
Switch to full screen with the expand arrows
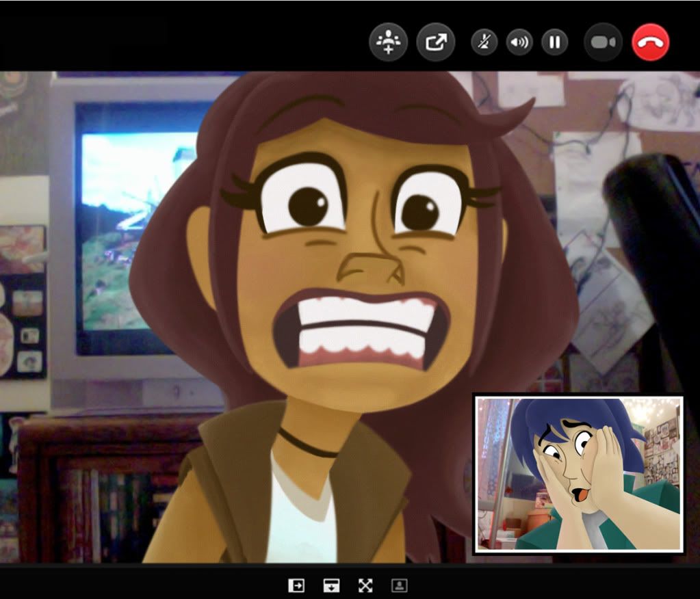coord(365,585)
